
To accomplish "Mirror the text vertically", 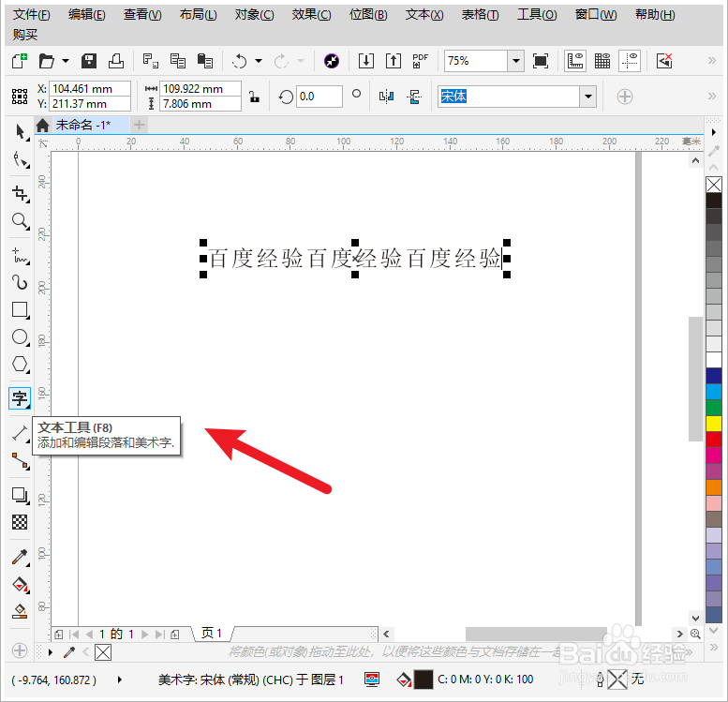I will tap(414, 97).
